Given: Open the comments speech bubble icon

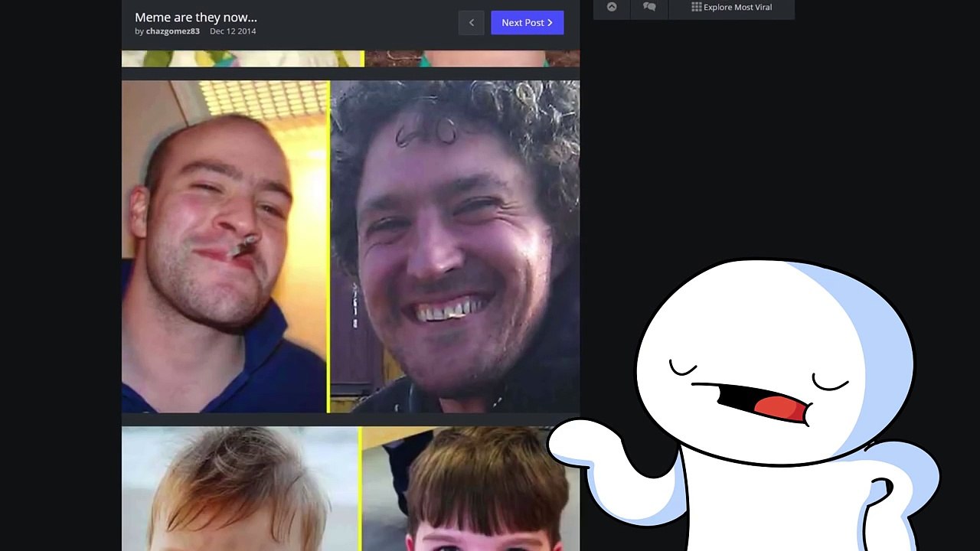Looking at the screenshot, I should point(649,7).
